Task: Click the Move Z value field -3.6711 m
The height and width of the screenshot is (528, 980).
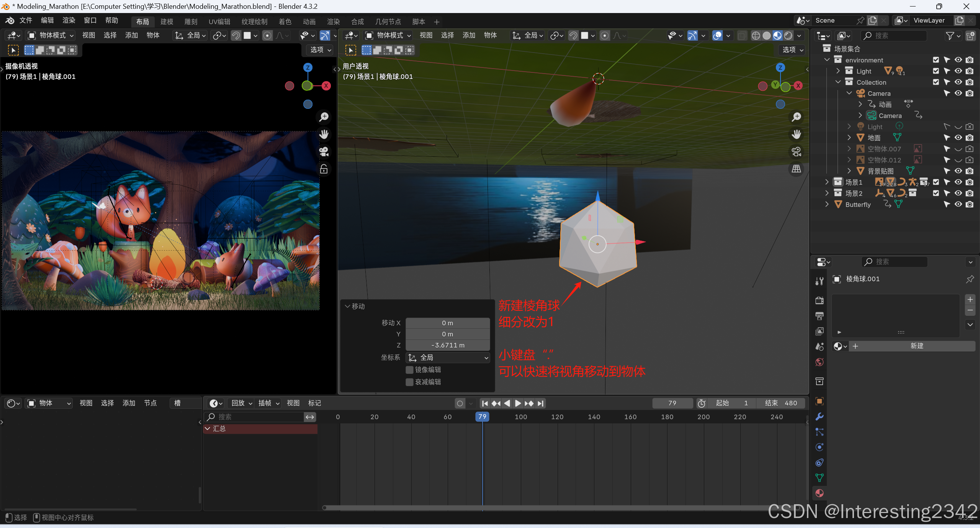Action: point(448,345)
